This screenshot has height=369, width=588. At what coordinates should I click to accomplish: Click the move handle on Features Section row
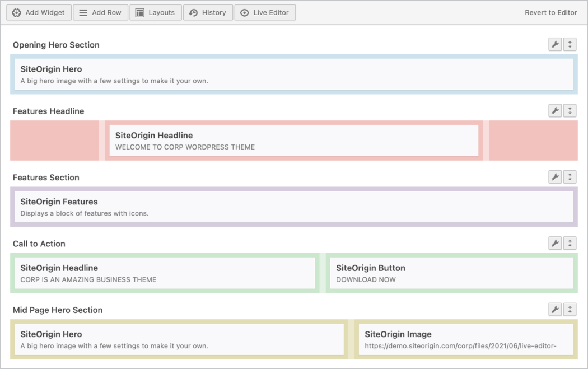570,176
